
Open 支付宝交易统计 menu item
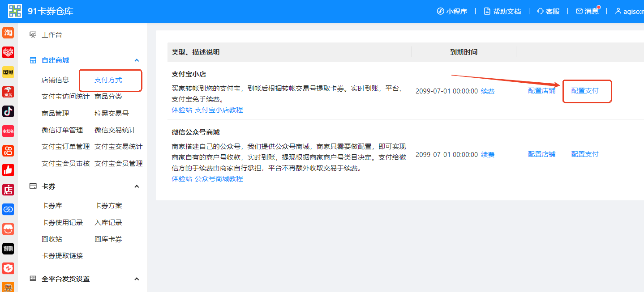coord(118,147)
